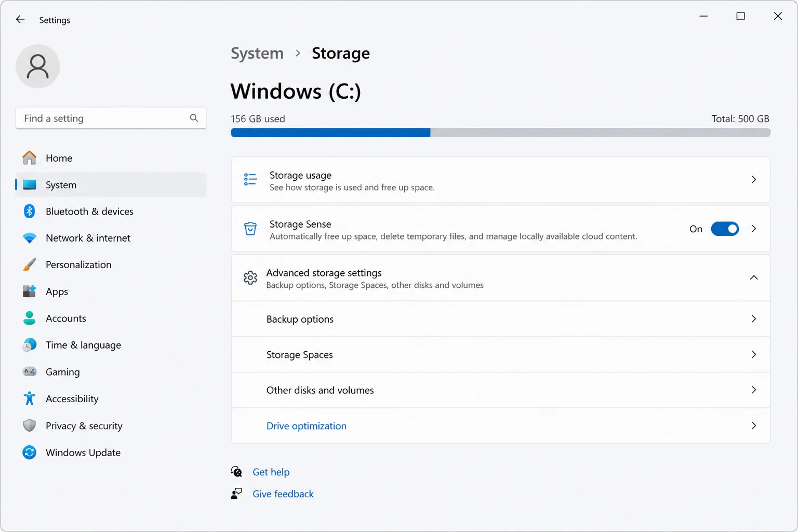Image resolution: width=798 pixels, height=532 pixels.
Task: Open Privacy & security settings
Action: pyautogui.click(x=111, y=425)
